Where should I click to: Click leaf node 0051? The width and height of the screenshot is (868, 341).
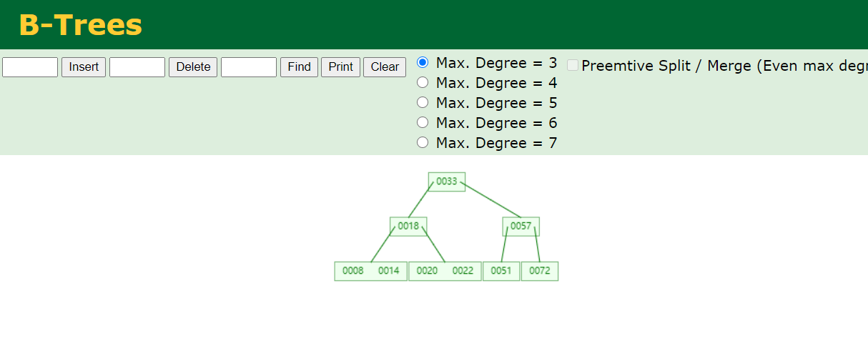point(501,271)
